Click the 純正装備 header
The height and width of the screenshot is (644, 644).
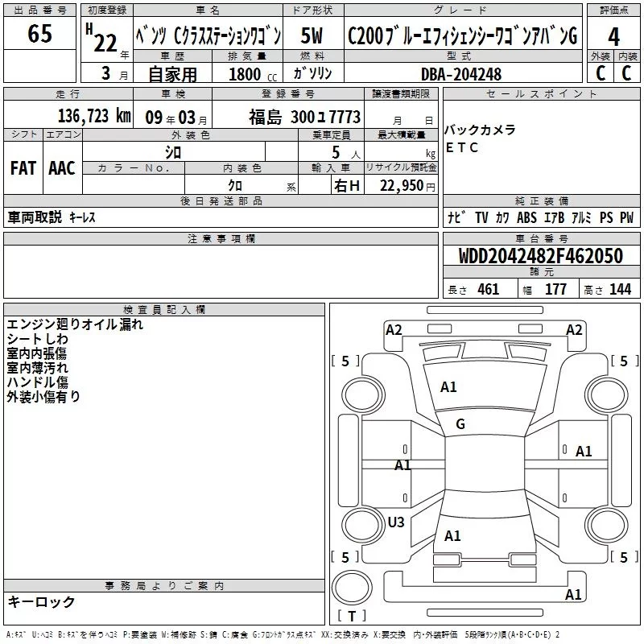point(541,201)
